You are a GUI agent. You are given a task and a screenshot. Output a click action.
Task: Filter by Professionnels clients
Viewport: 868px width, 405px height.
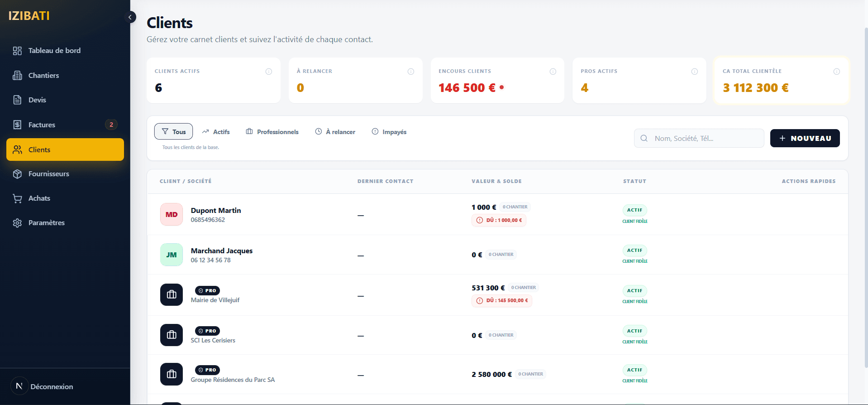point(272,132)
